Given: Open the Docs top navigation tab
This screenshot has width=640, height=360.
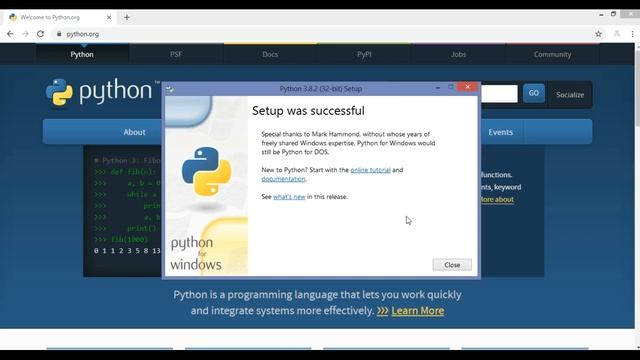Looking at the screenshot, I should [x=270, y=54].
